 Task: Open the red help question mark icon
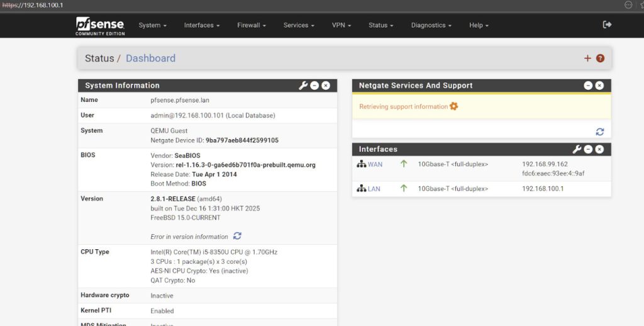tap(600, 58)
